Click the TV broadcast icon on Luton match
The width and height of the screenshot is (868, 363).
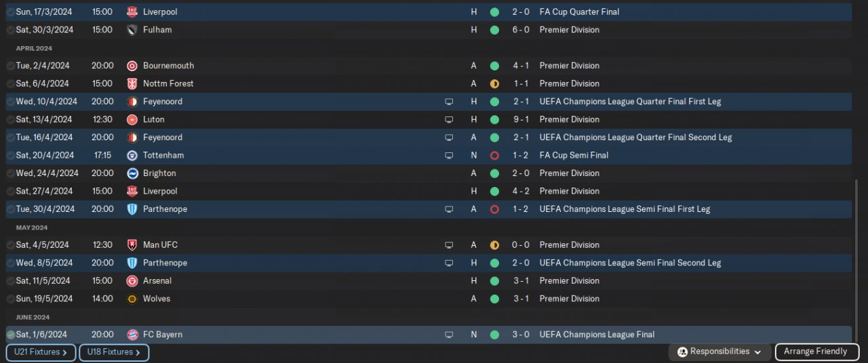pyautogui.click(x=449, y=120)
